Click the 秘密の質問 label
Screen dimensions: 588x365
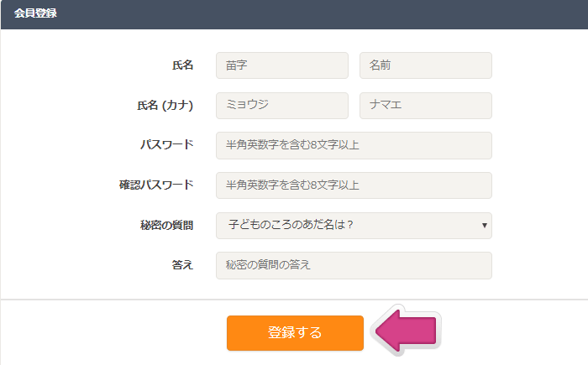click(167, 225)
